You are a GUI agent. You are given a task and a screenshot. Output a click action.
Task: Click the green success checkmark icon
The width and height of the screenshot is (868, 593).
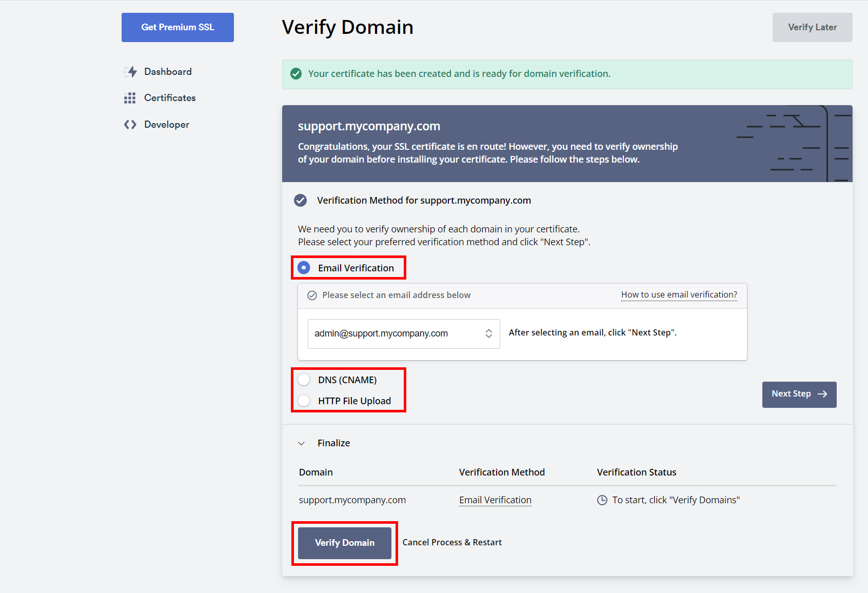click(296, 74)
